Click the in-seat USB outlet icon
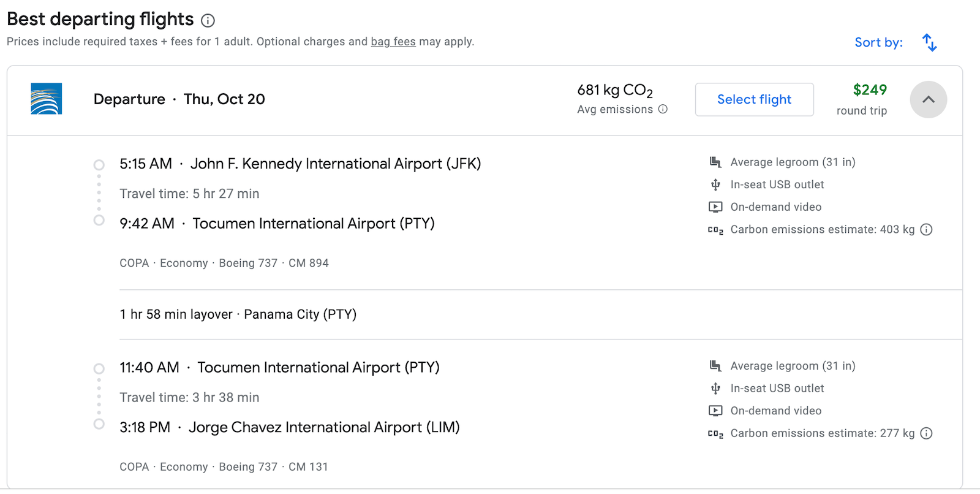 [715, 184]
